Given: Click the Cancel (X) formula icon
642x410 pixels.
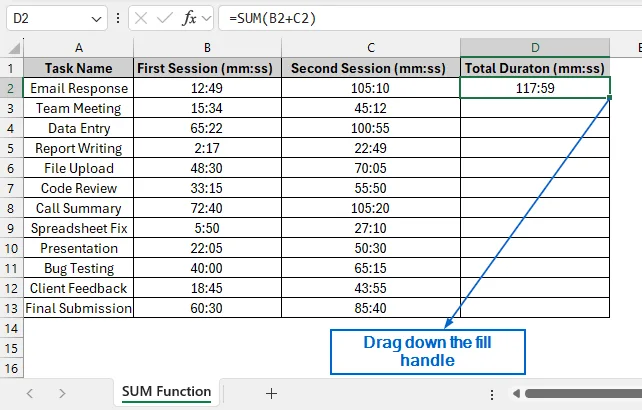Looking at the screenshot, I should click(x=141, y=18).
